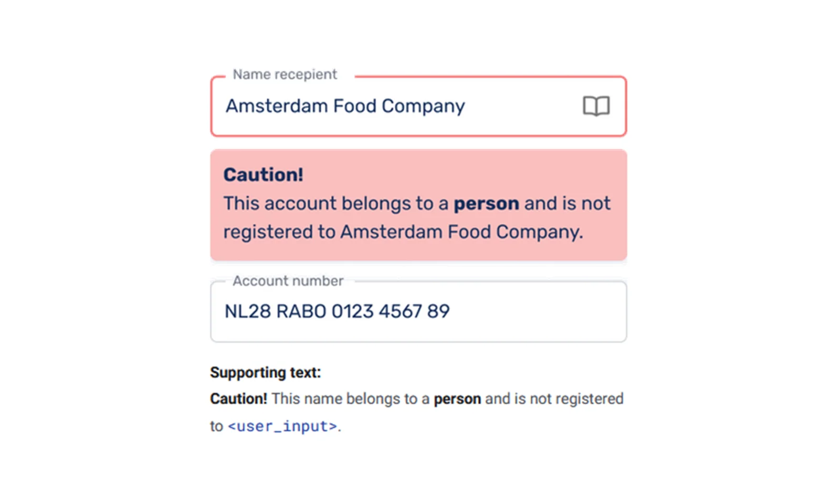The height and width of the screenshot is (504, 840).
Task: Click bold "Caution!" in the supporting text
Action: coord(238,398)
